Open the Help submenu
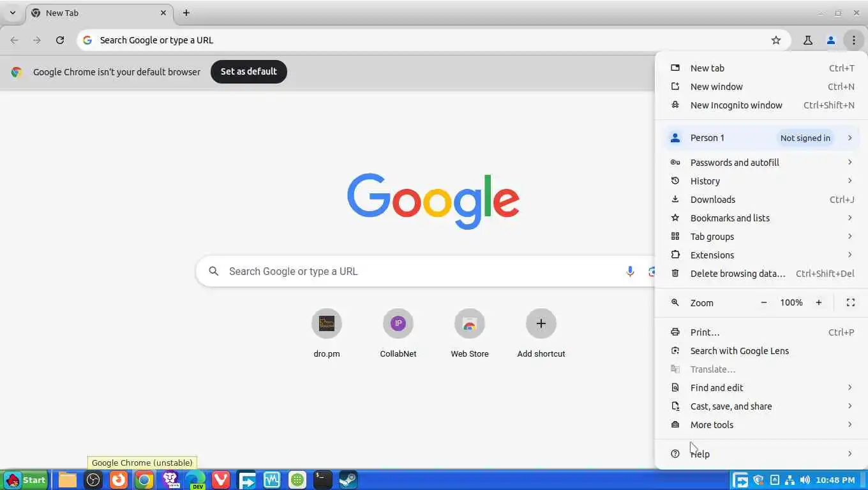Image resolution: width=868 pixels, height=490 pixels. tap(761, 454)
